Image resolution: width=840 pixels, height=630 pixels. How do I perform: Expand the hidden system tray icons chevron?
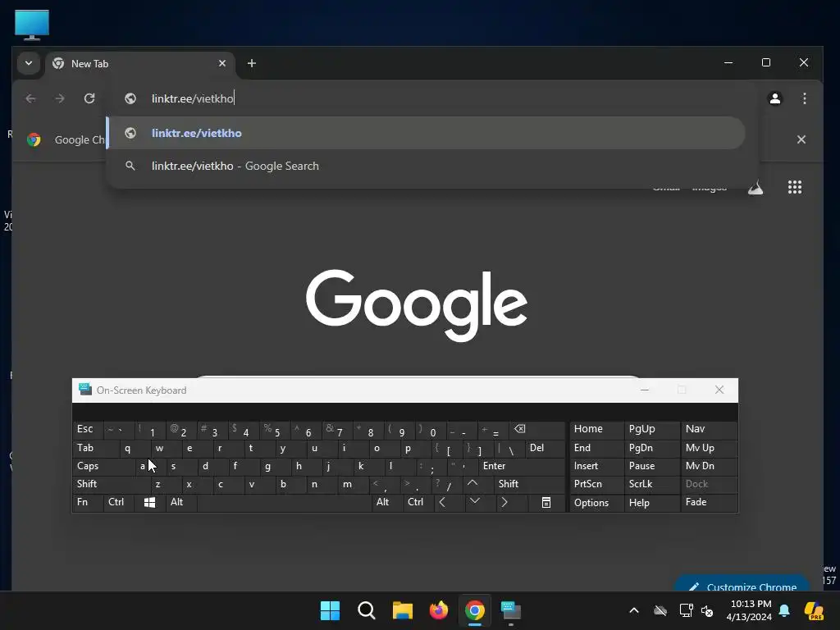(x=634, y=610)
